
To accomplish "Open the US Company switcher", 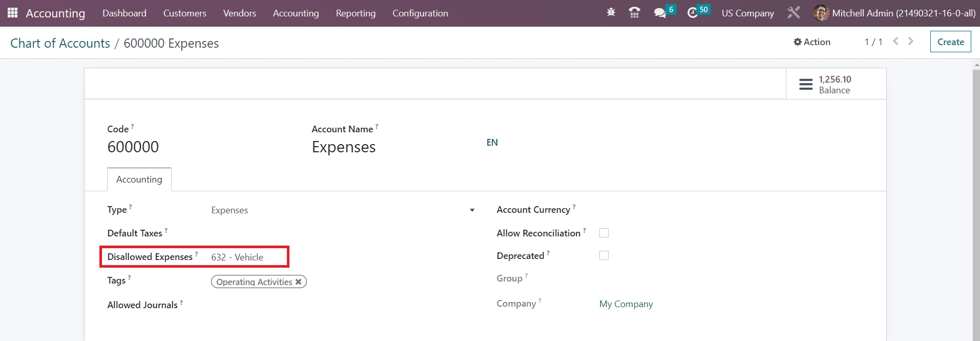I will tap(747, 13).
